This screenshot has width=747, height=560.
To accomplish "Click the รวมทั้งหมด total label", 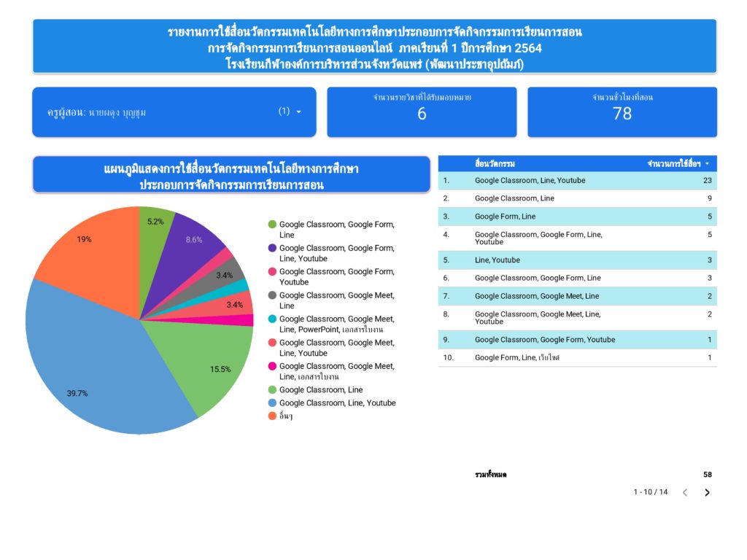I will [x=491, y=475].
